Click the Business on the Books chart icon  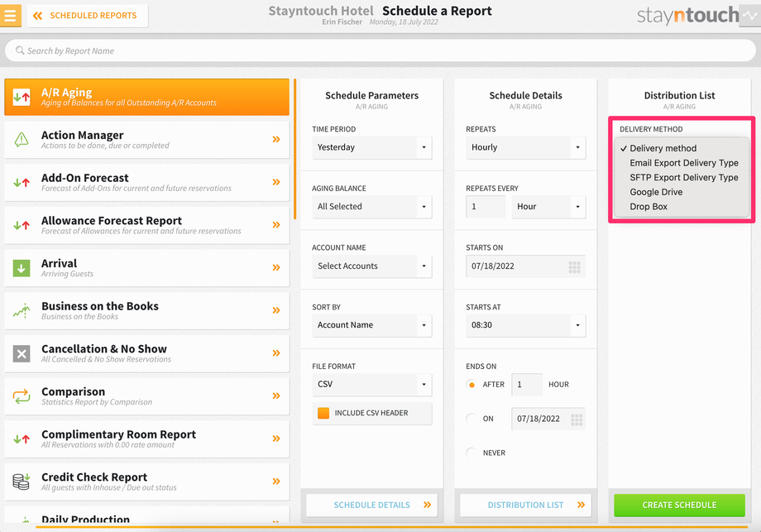point(22,310)
